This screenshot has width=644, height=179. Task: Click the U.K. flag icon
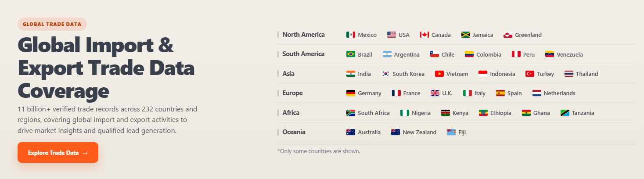[435, 93]
